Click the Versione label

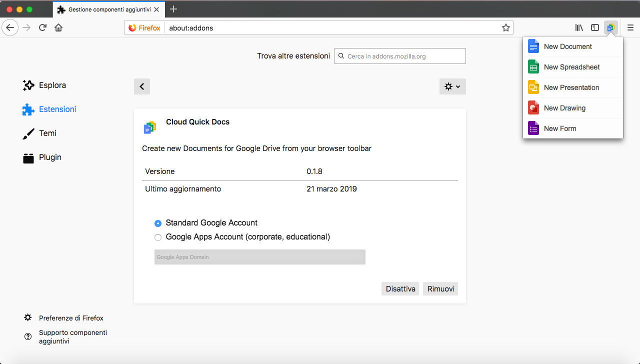point(160,171)
